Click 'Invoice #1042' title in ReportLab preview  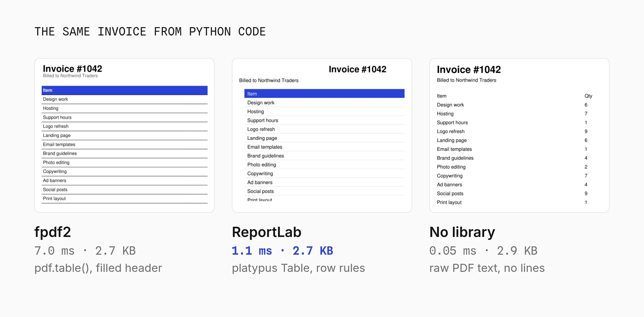[x=357, y=69]
